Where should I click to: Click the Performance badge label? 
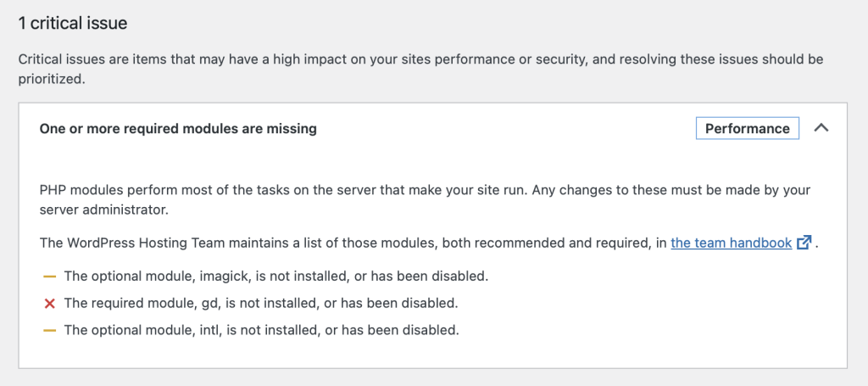click(x=748, y=128)
